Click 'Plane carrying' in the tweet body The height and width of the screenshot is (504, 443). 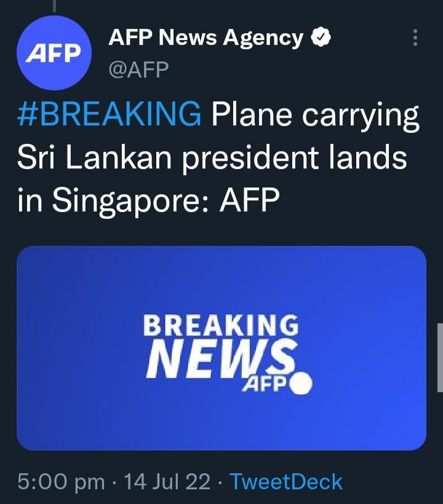[315, 115]
